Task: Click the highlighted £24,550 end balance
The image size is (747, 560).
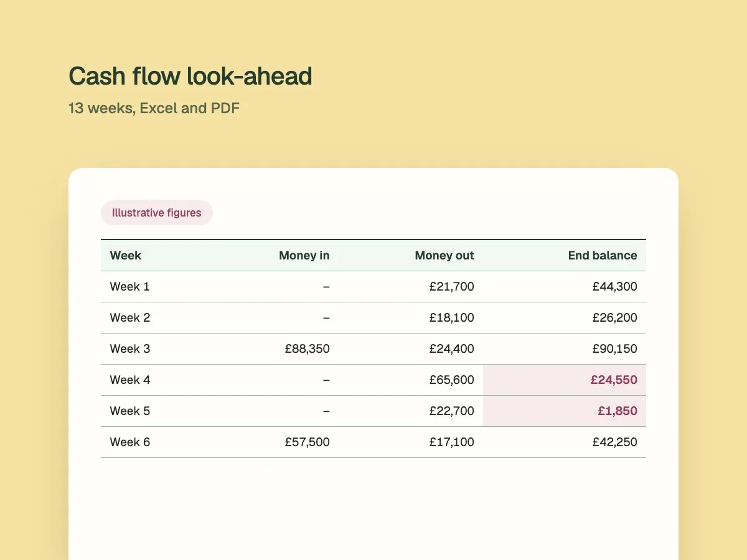Action: (x=614, y=380)
